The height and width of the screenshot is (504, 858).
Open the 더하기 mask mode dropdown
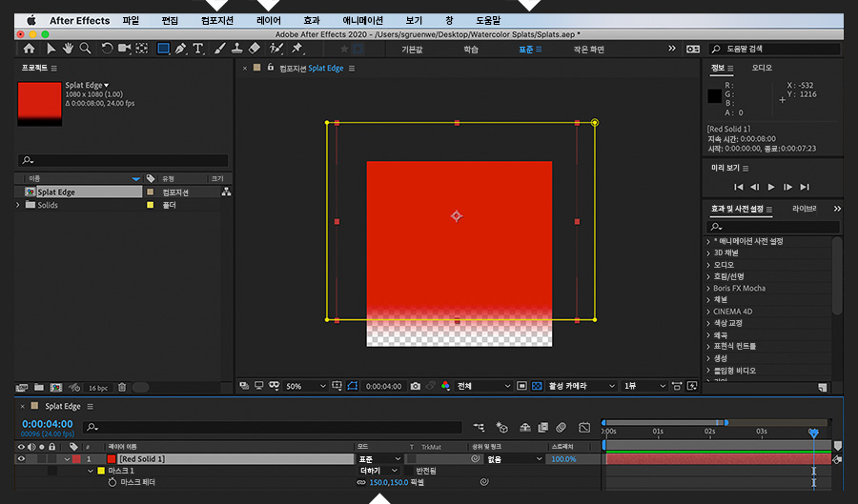[378, 471]
